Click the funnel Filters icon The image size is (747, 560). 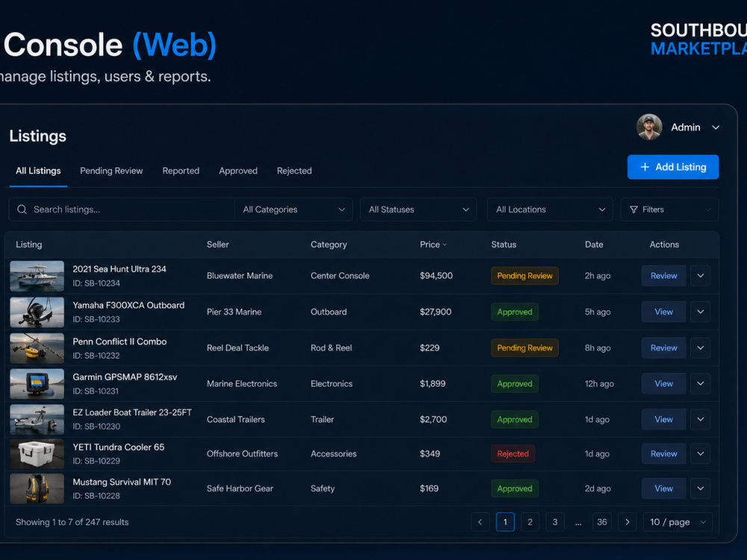click(x=633, y=210)
